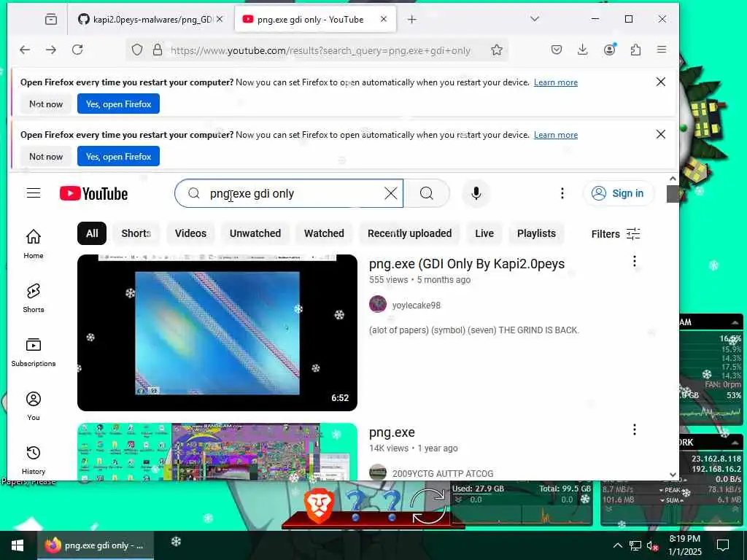Open 2009YCTG AUTTP ATCOG channel

[x=443, y=473]
